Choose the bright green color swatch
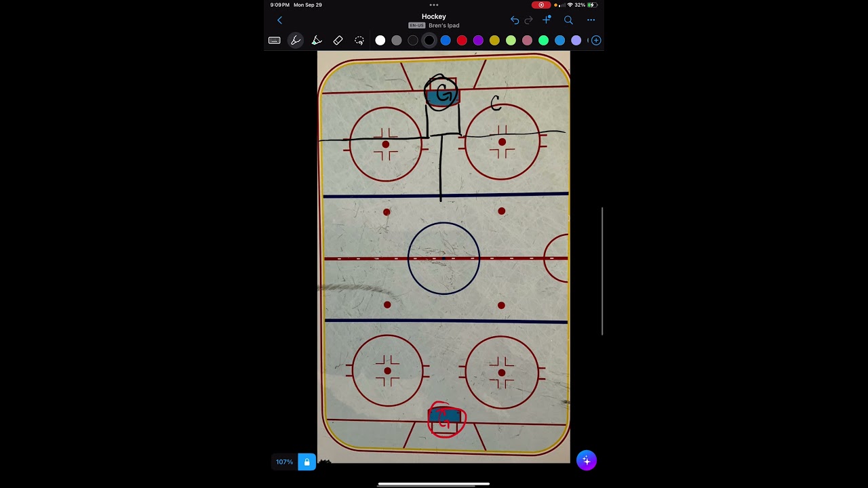Screen dimensions: 868x488 (543, 41)
